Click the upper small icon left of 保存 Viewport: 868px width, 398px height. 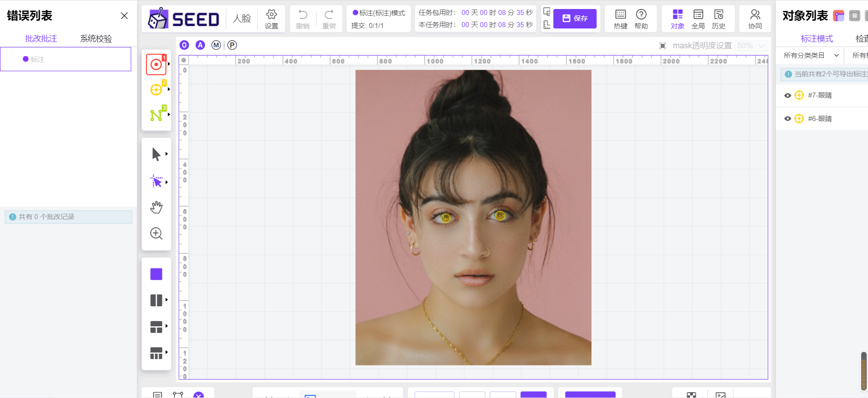547,12
